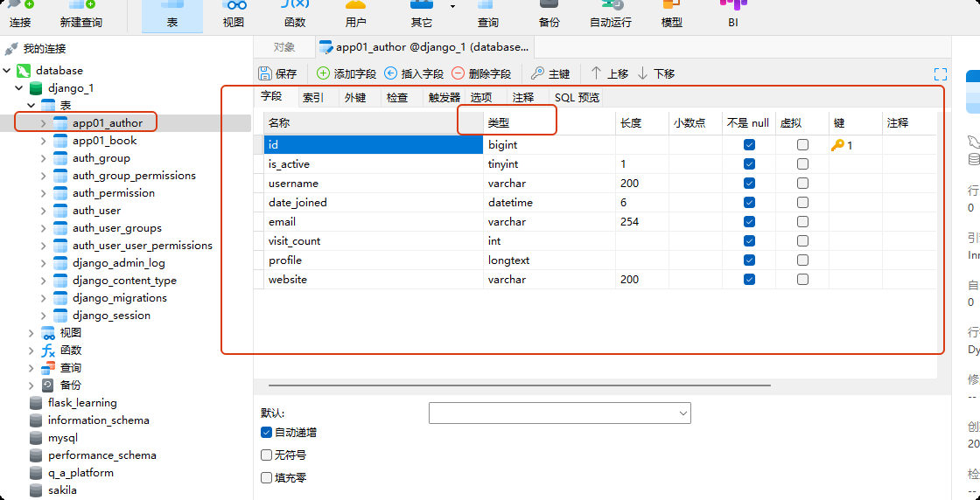Open the 连接 (Connection) toolbar button
The image size is (980, 500).
[20, 15]
